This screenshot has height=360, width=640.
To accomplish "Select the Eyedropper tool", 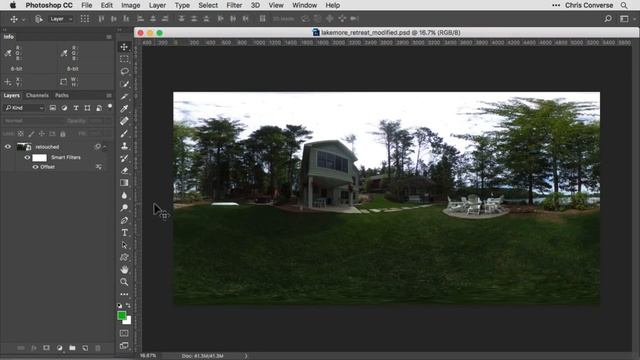I will click(124, 109).
